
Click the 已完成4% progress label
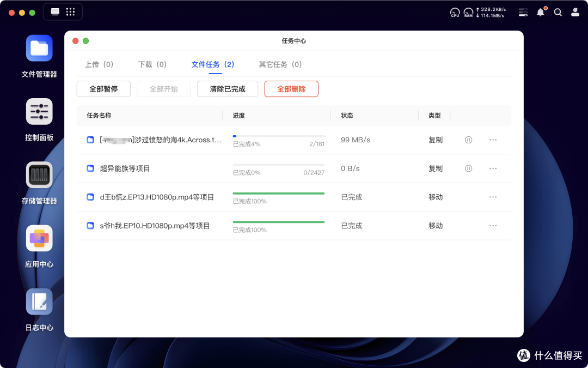[x=247, y=144]
